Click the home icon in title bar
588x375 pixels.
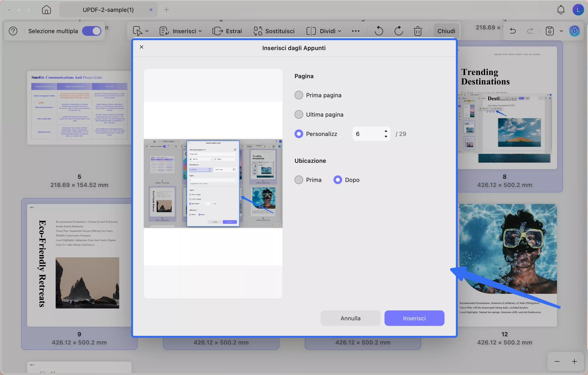[46, 10]
